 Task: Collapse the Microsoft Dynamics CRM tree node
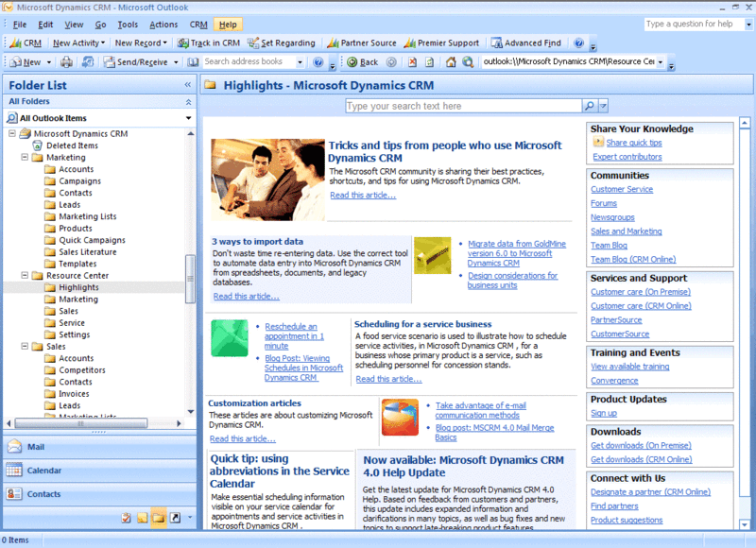[12, 133]
